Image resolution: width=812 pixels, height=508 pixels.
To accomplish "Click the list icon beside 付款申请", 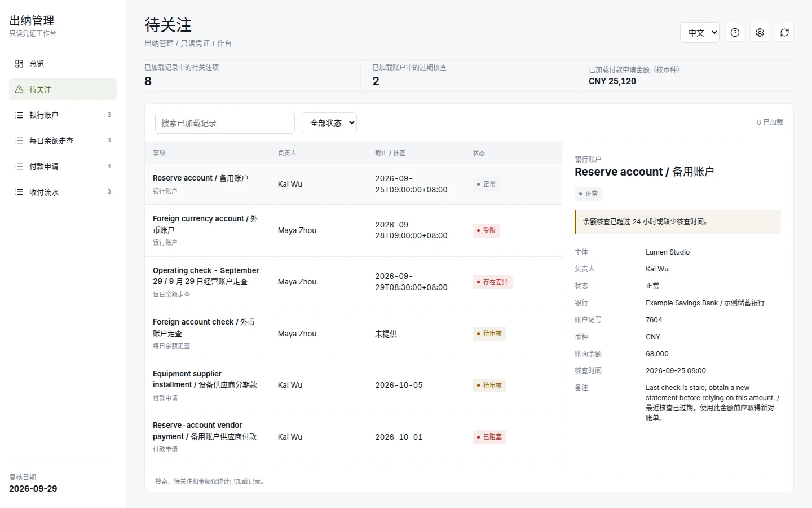I will 19,167.
